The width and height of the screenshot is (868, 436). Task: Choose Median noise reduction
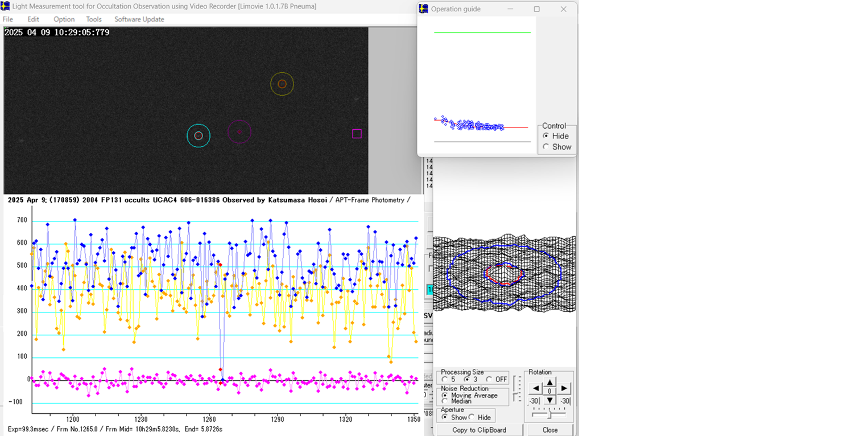click(x=445, y=401)
